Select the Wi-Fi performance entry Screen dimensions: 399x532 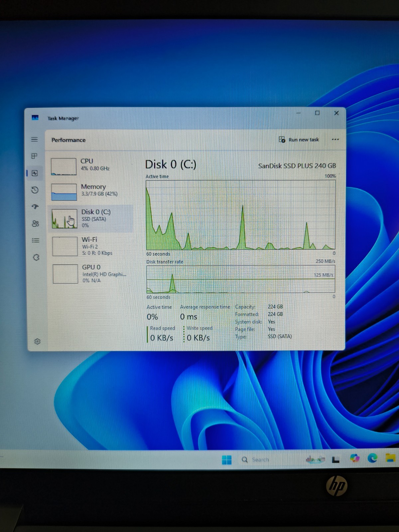(x=91, y=246)
